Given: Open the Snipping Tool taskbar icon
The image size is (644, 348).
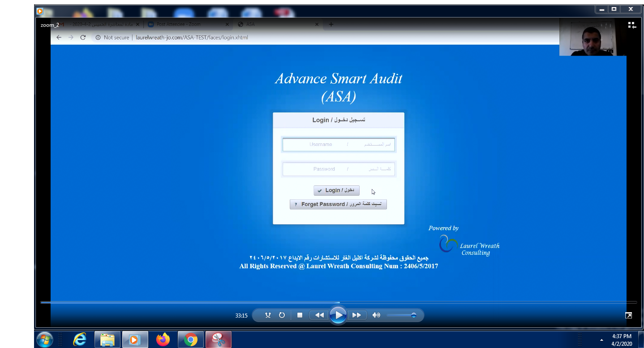Looking at the screenshot, I should coord(219,339).
